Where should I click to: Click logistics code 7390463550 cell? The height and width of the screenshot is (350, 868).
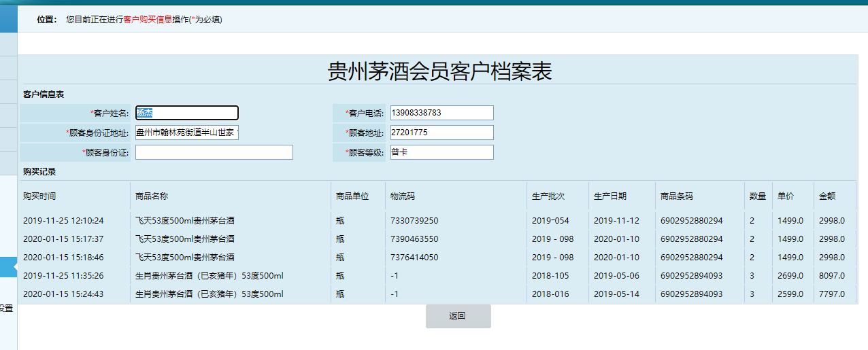pyautogui.click(x=414, y=239)
